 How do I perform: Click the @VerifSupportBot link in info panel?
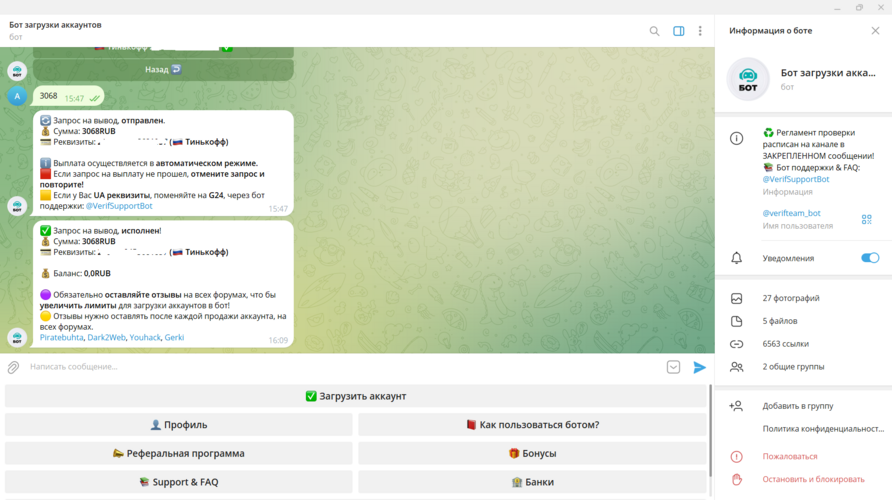796,180
